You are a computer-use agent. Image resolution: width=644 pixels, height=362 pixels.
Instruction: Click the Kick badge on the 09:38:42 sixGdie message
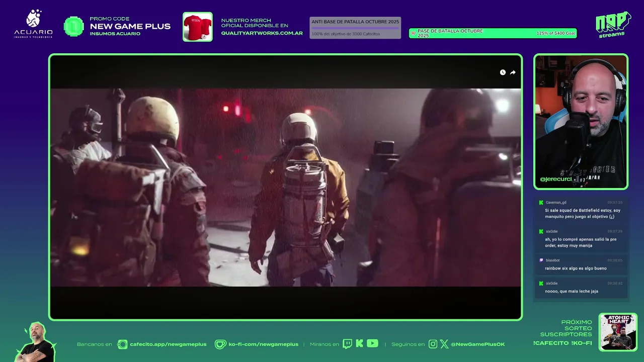[x=541, y=284]
